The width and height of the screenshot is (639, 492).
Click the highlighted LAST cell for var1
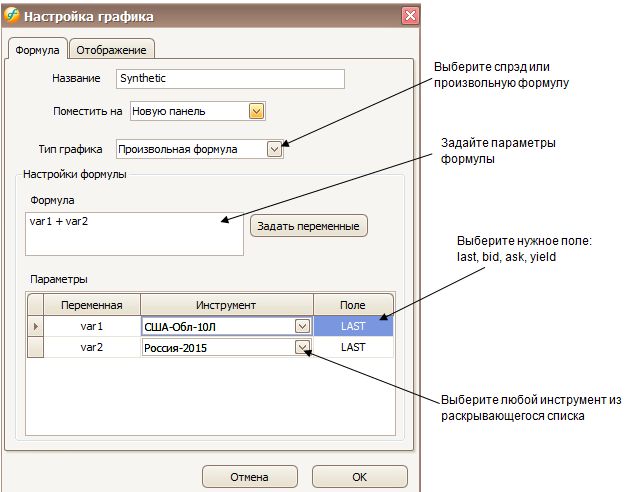pos(353,326)
